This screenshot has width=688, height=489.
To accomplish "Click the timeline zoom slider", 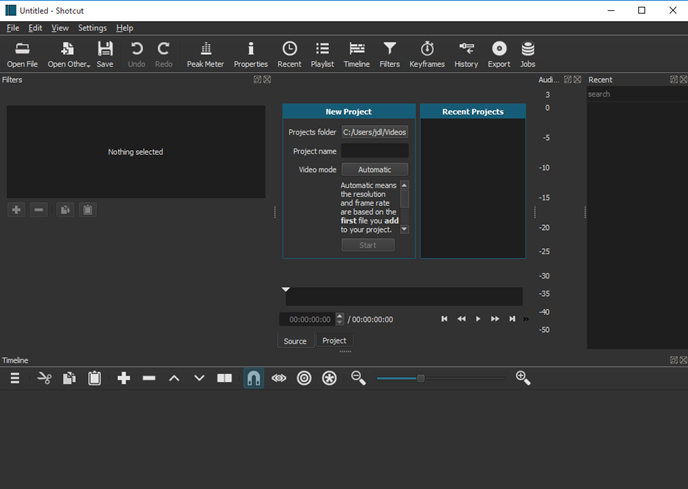I will click(441, 378).
